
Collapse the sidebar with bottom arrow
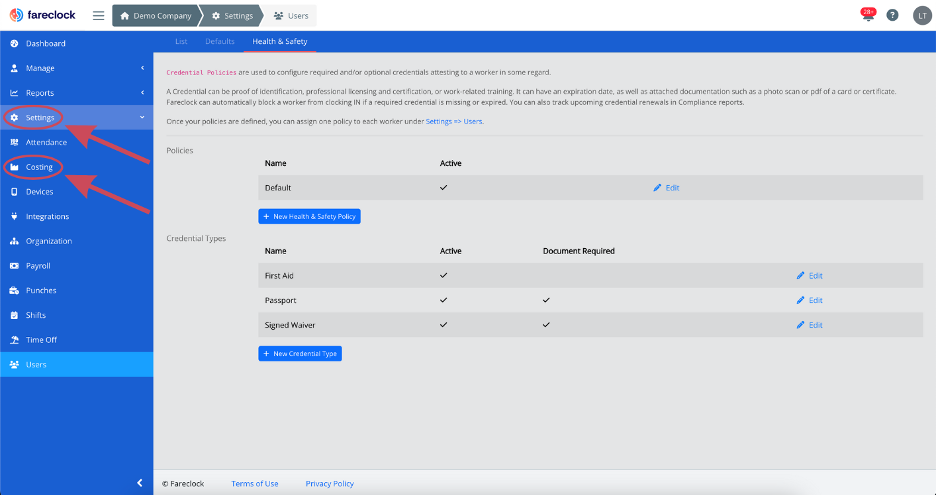click(x=139, y=483)
